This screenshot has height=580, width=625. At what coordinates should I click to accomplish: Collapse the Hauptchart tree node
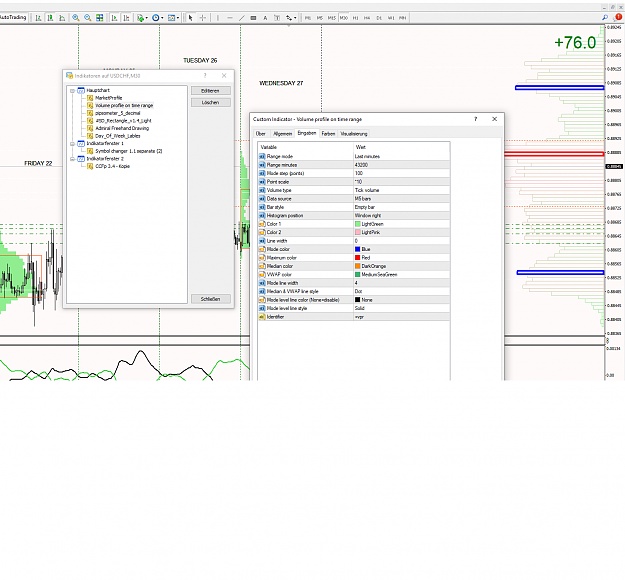coord(72,90)
